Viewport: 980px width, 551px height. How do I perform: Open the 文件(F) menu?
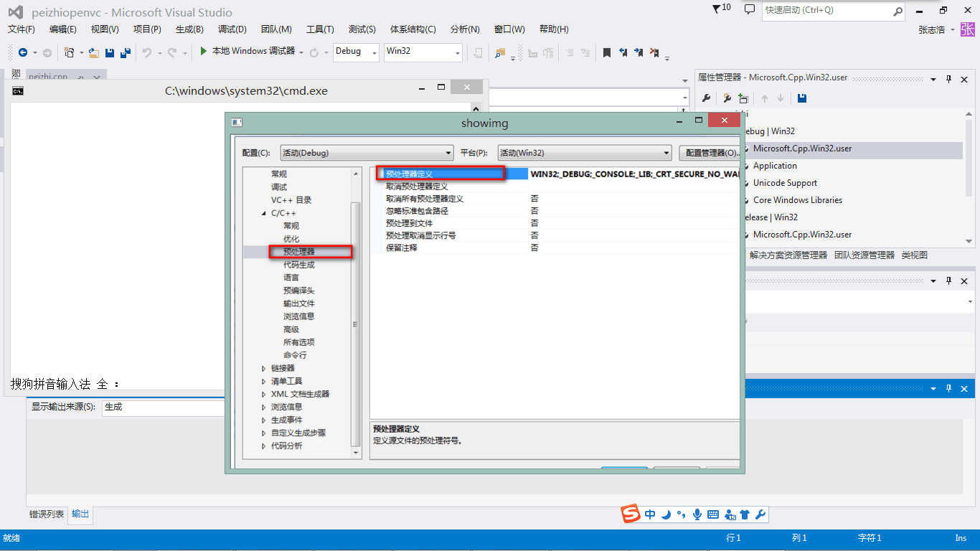22,29
